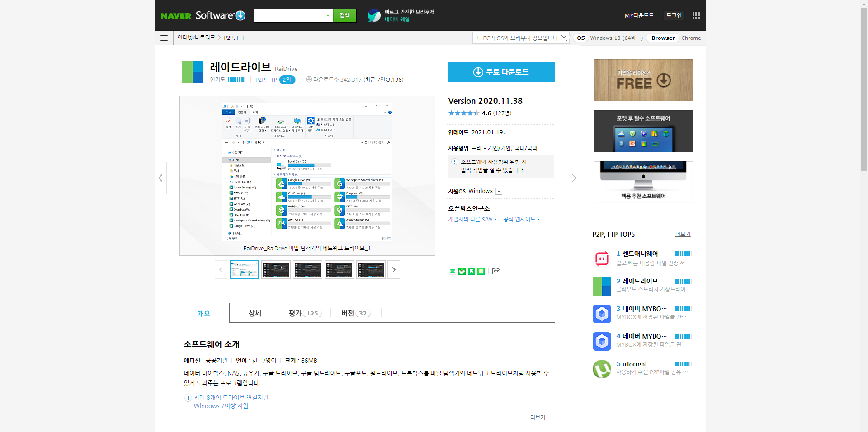868x432 pixels.
Task: Focus the search input field
Action: 289,16
